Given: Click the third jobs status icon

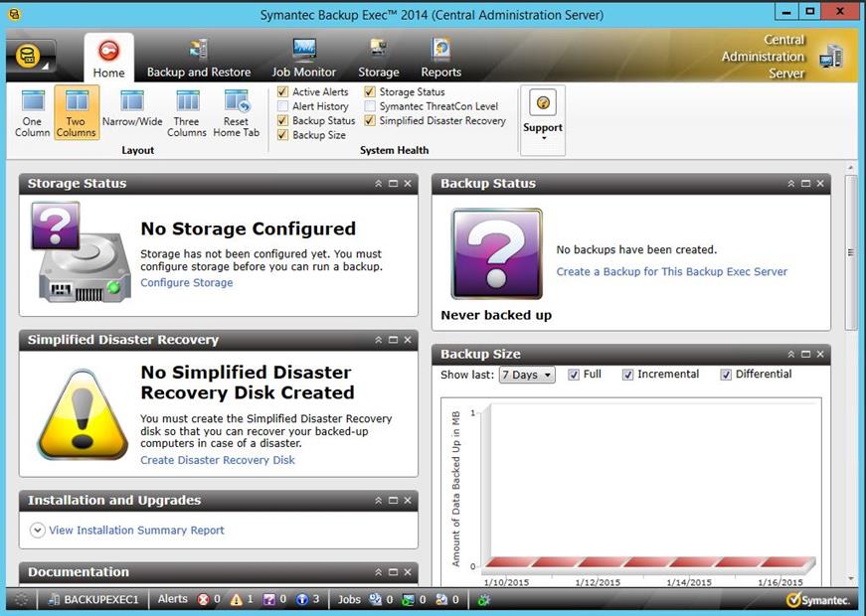Looking at the screenshot, I should [441, 599].
